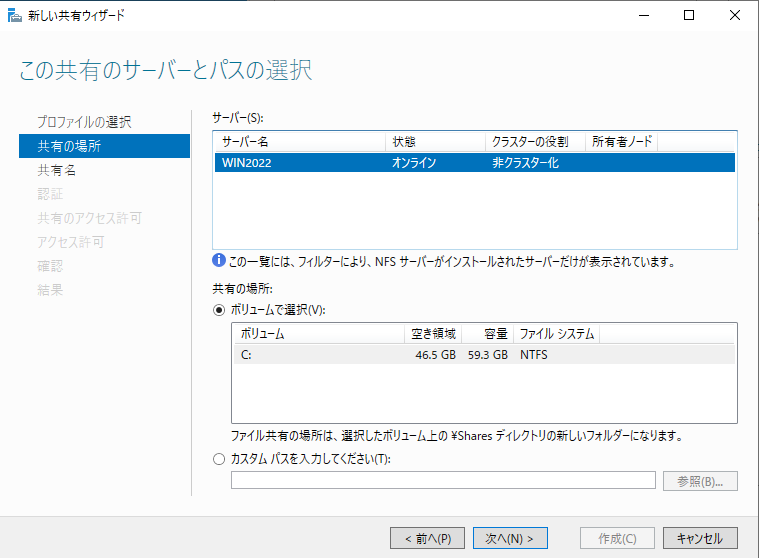Select the WIN2022 server row

[x=475, y=163]
